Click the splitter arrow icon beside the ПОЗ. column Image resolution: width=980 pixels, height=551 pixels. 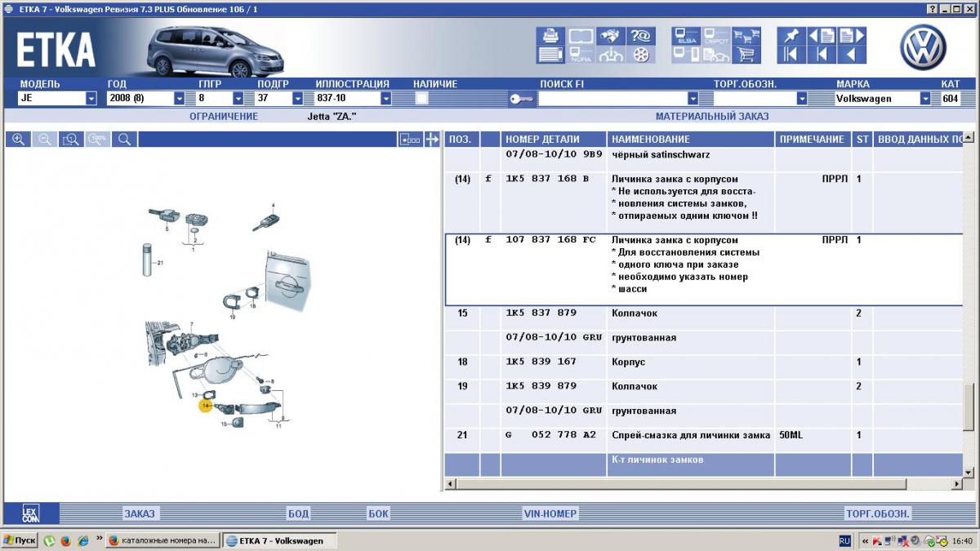click(432, 140)
